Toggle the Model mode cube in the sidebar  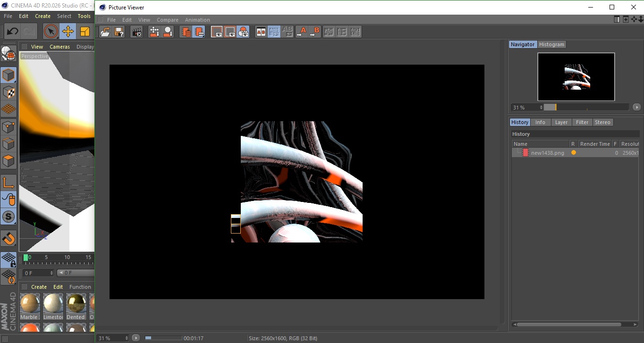[x=8, y=75]
